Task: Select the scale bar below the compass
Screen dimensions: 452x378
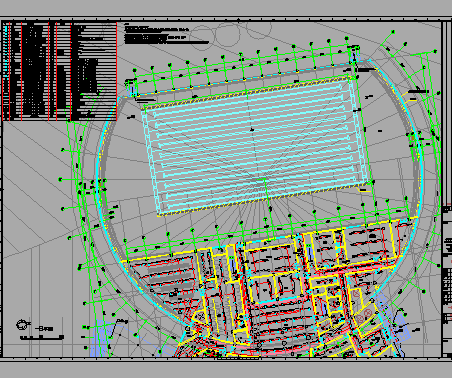Action: point(42,338)
